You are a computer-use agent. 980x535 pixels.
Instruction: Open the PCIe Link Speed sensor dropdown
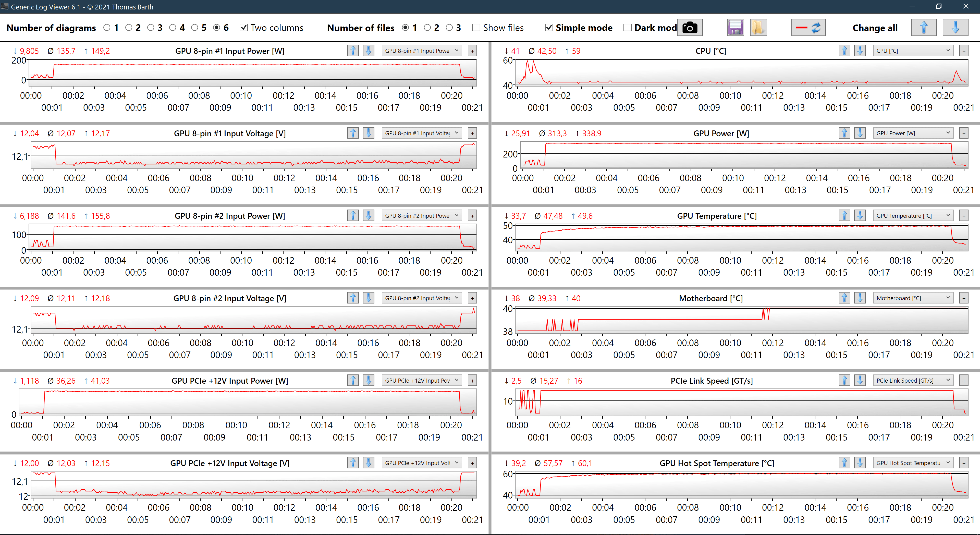tap(913, 381)
